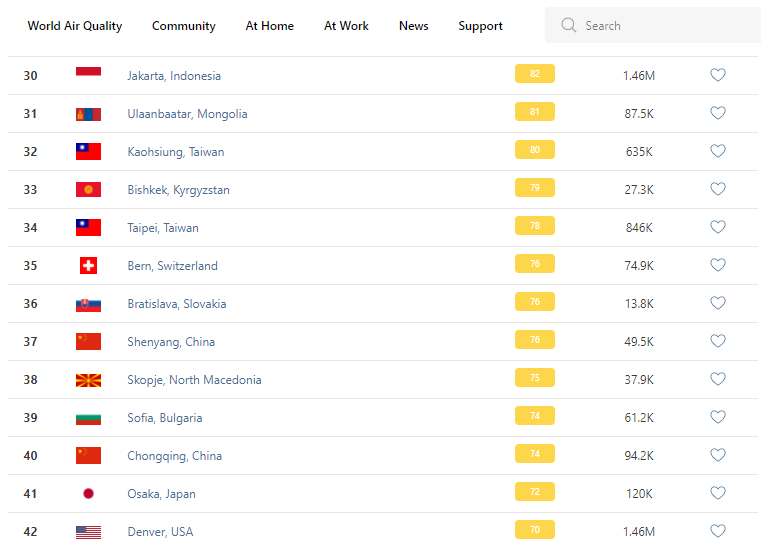Expand the At Home menu
Image resolution: width=761 pixels, height=547 pixels.
[x=270, y=26]
